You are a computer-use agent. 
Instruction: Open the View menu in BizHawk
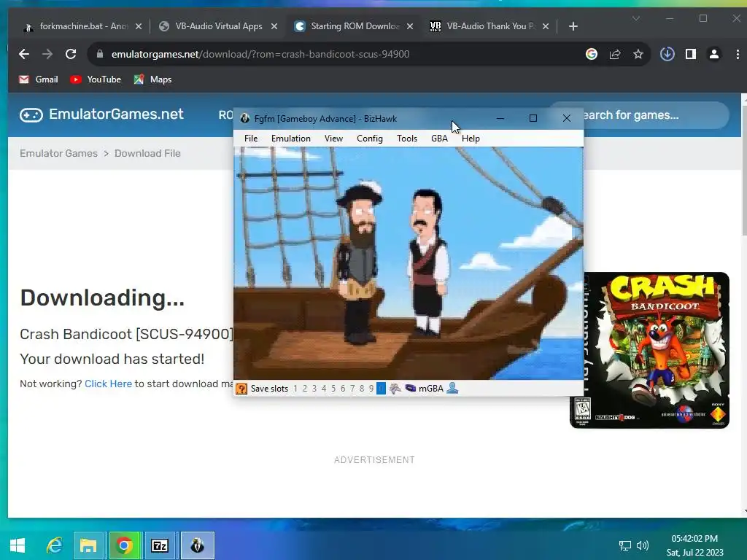tap(333, 139)
